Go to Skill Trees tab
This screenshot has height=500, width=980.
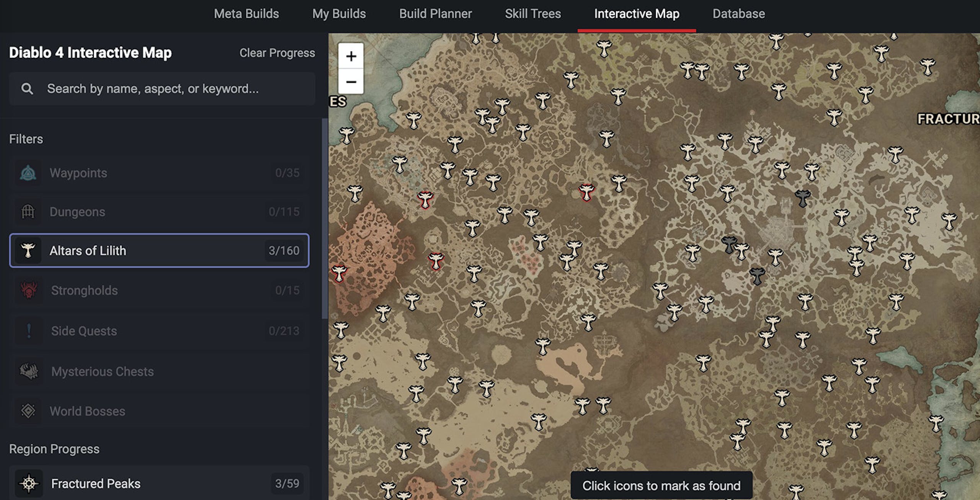(532, 14)
